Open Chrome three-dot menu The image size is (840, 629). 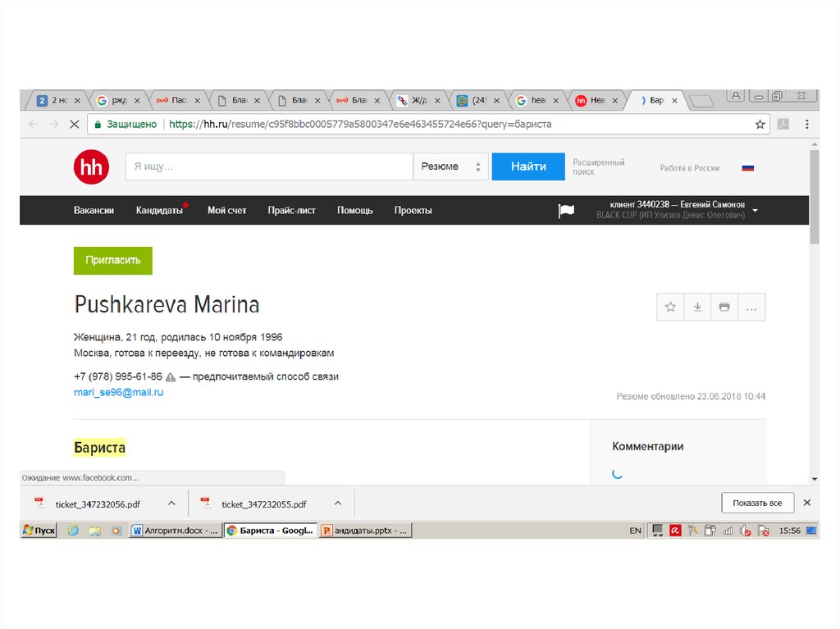(x=807, y=125)
